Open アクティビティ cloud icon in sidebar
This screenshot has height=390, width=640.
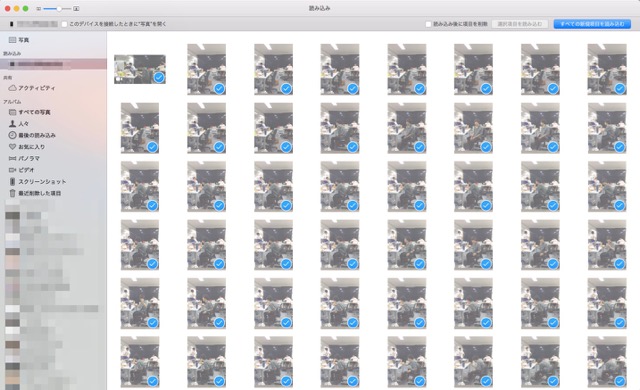pyautogui.click(x=12, y=88)
